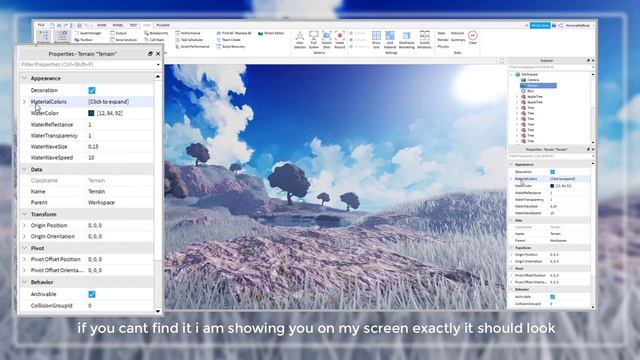The image size is (640, 360).
Task: Toggle Archivable checkbox in small right Properties panel
Action: pyautogui.click(x=552, y=297)
